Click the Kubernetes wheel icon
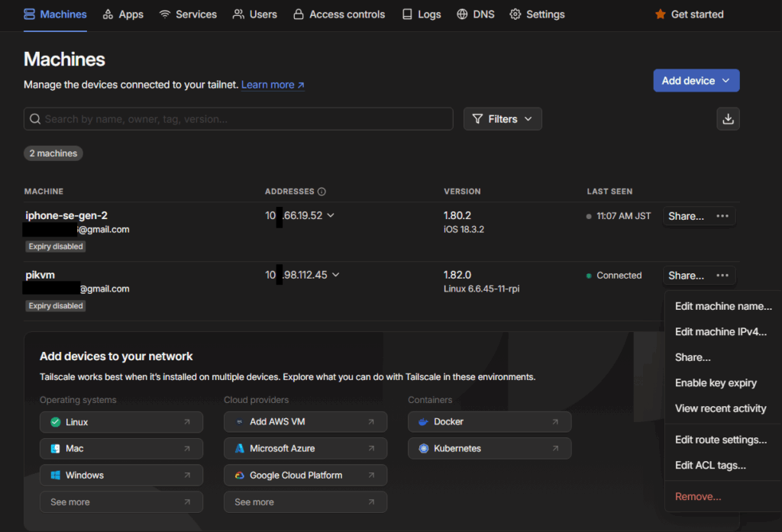 pos(423,449)
